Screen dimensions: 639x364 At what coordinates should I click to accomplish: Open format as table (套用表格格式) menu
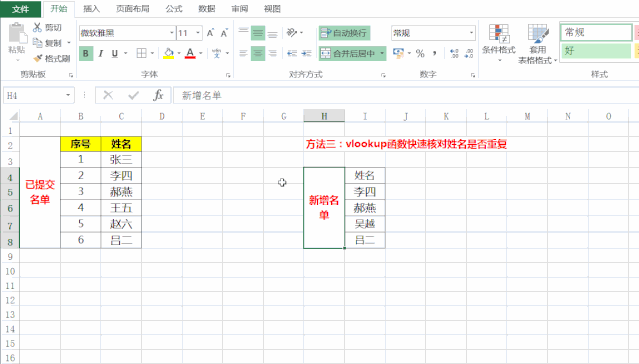tap(538, 44)
